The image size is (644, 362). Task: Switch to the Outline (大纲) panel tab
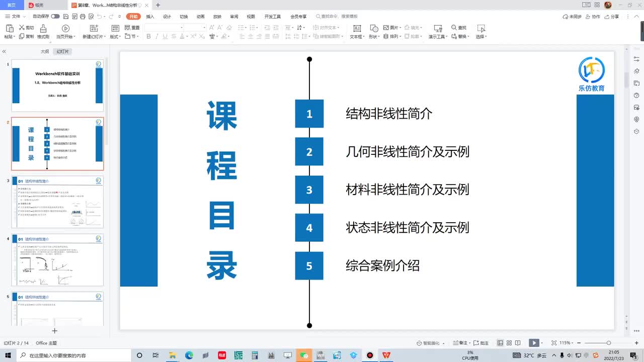click(x=45, y=52)
